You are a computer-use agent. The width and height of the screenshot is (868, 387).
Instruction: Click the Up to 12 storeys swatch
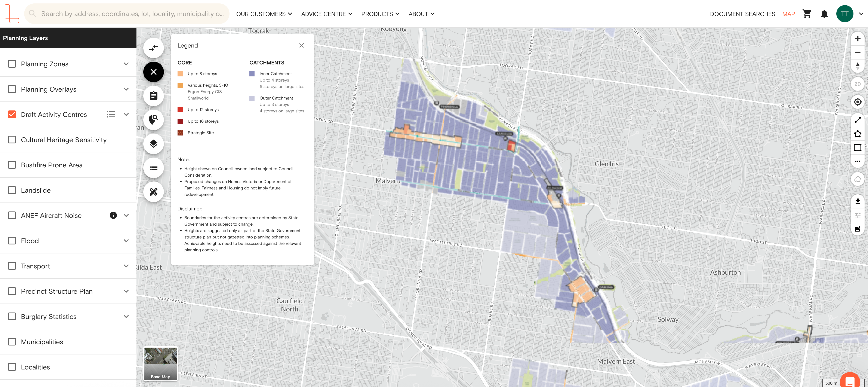[x=180, y=110]
